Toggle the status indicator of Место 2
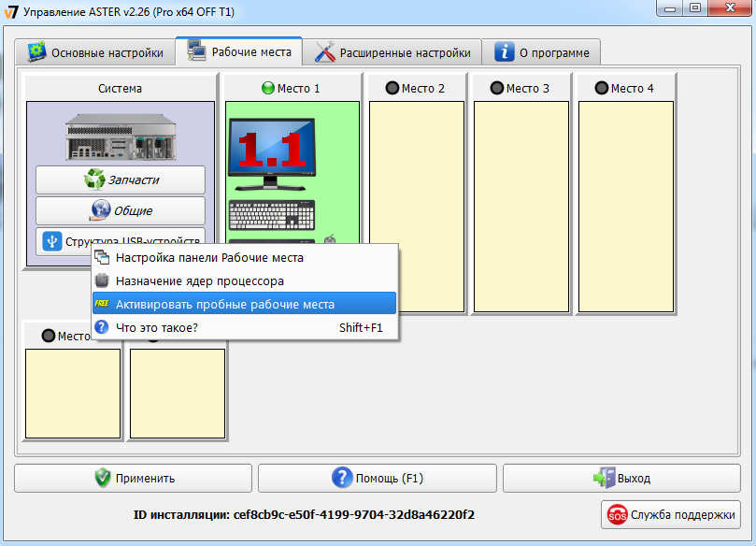This screenshot has width=756, height=546. click(x=392, y=89)
